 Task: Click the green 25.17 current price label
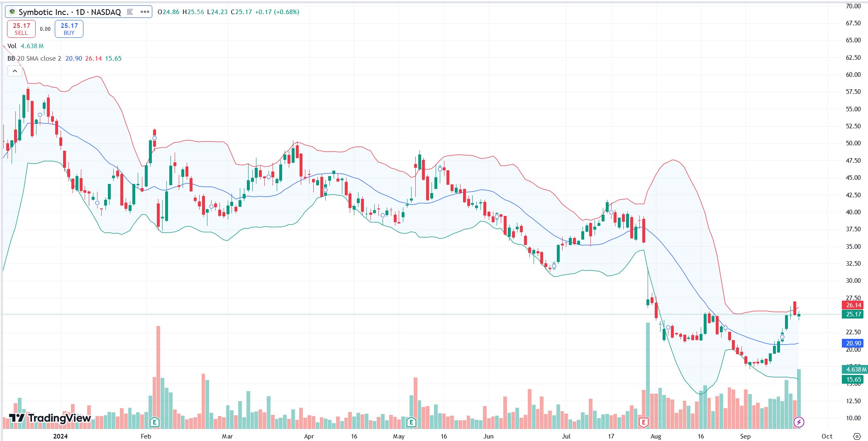(x=853, y=314)
